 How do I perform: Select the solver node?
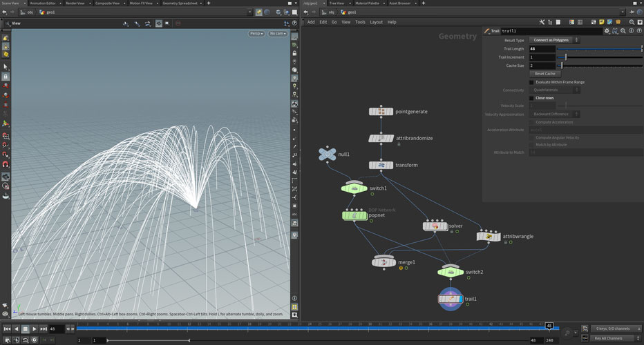click(x=435, y=226)
